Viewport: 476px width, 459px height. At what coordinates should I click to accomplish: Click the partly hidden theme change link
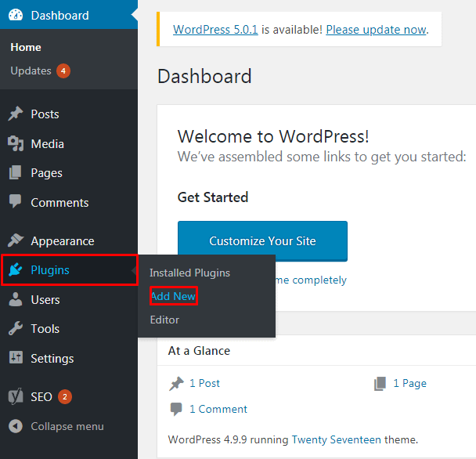(x=311, y=280)
